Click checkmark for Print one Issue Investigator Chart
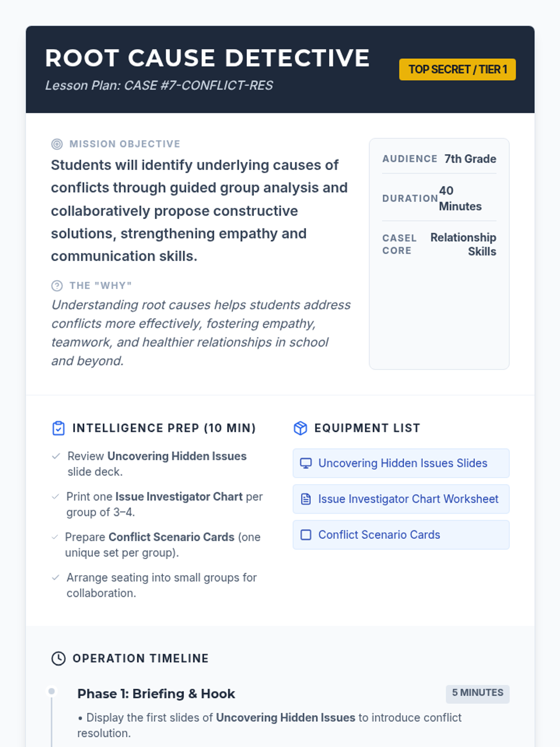 [56, 497]
